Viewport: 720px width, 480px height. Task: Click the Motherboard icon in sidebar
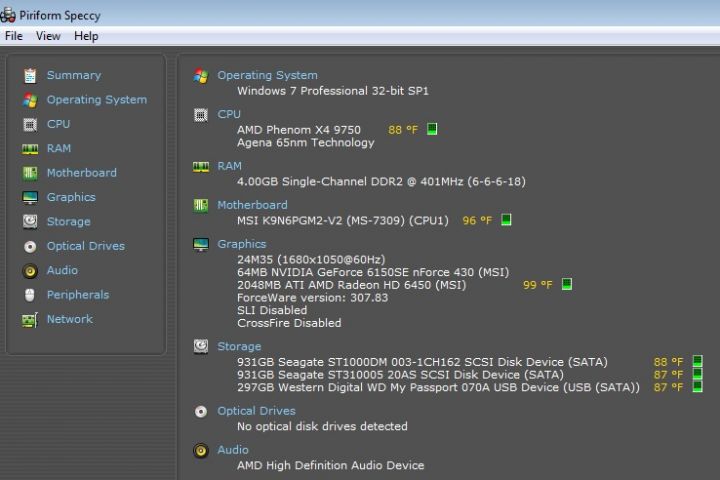[x=30, y=173]
